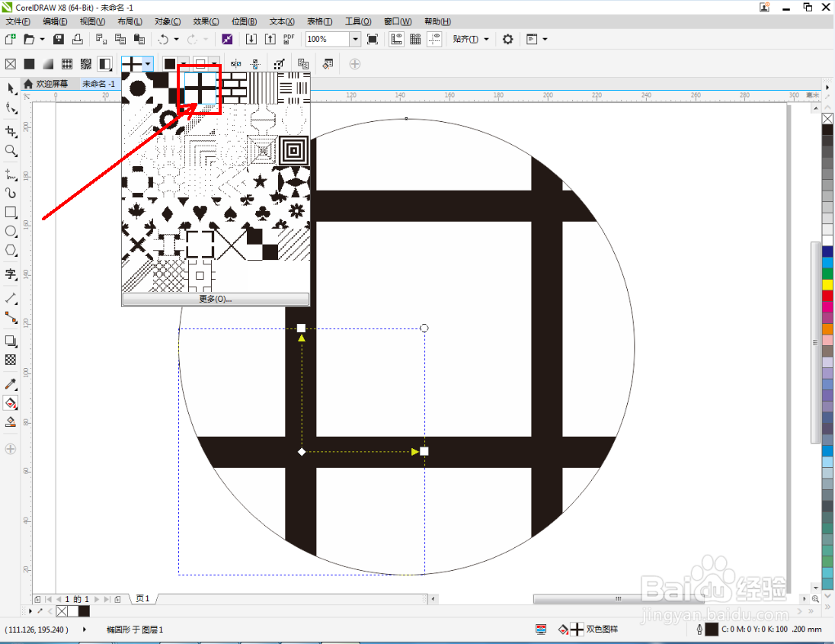Image resolution: width=835 pixels, height=644 pixels.
Task: Select the Interactive Fill tool
Action: (11, 403)
